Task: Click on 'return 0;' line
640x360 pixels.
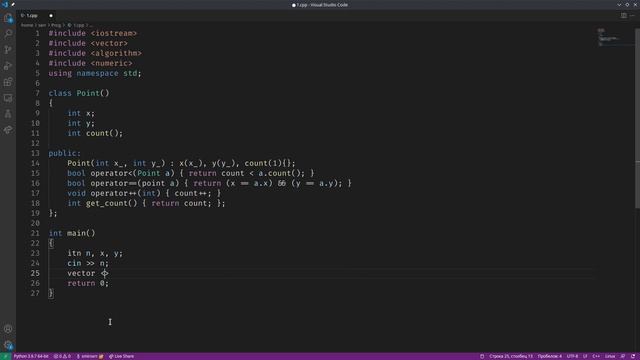Action: coord(88,283)
